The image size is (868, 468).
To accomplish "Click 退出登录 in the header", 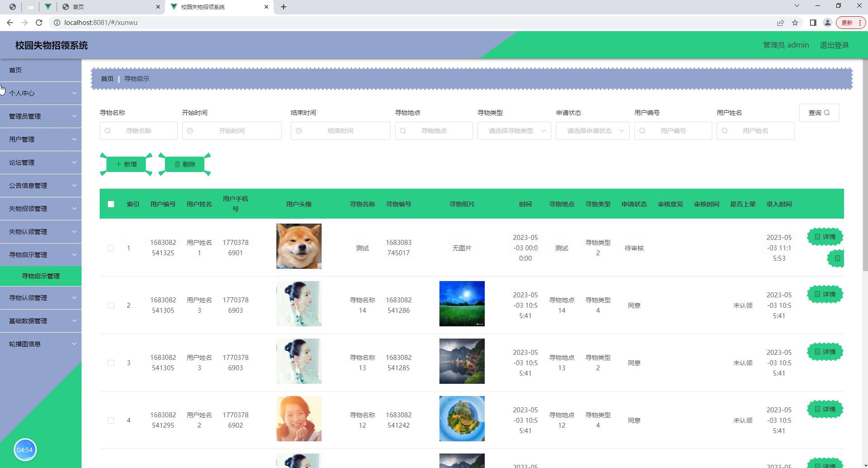I will pos(834,45).
